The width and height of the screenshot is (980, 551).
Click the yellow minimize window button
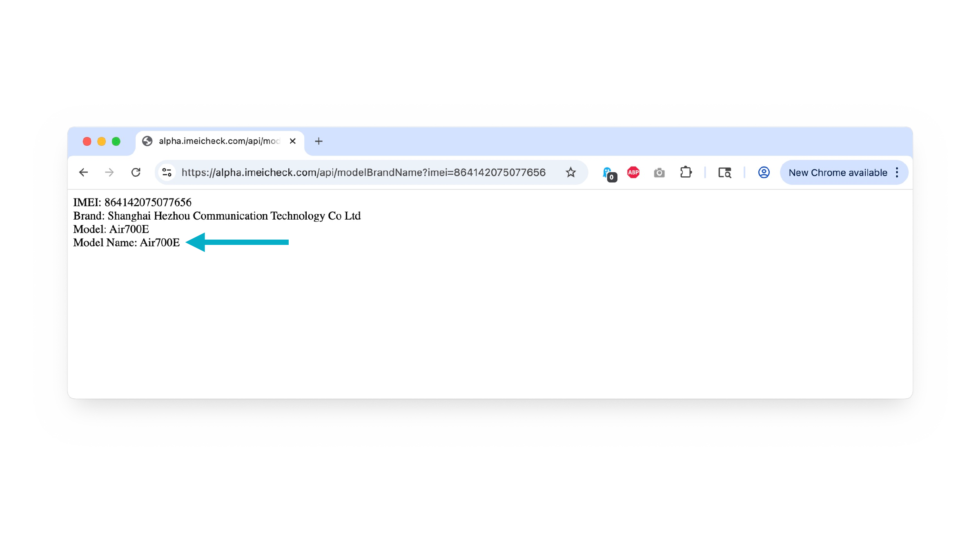(101, 141)
